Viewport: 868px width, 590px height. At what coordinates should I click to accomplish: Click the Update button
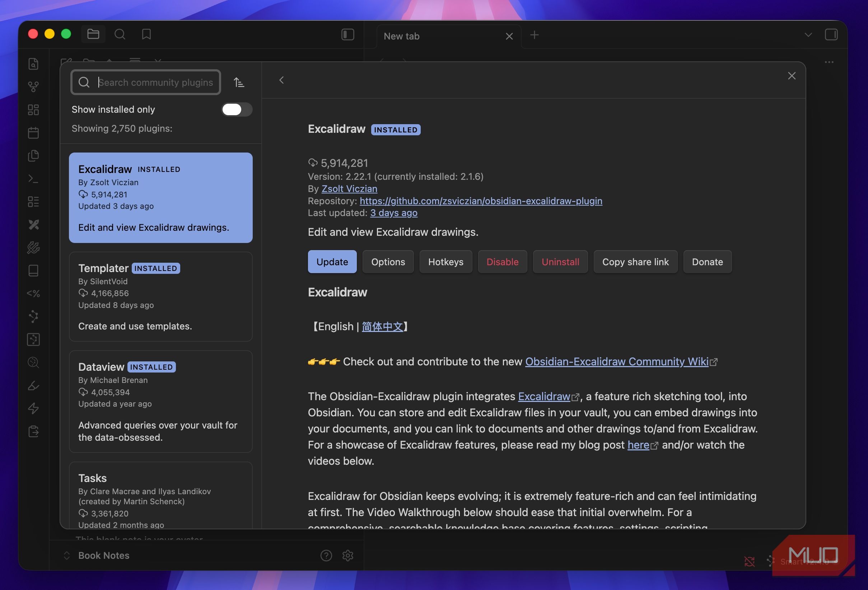tap(332, 262)
